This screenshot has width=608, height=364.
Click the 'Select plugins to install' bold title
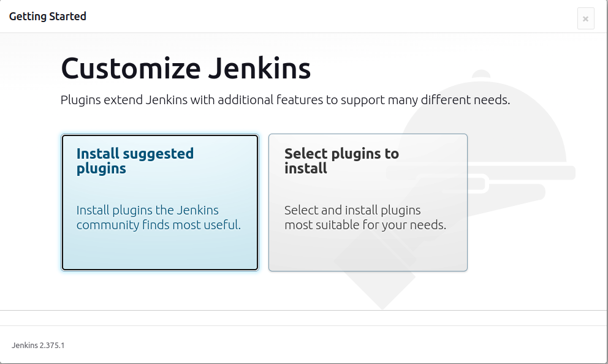click(341, 161)
